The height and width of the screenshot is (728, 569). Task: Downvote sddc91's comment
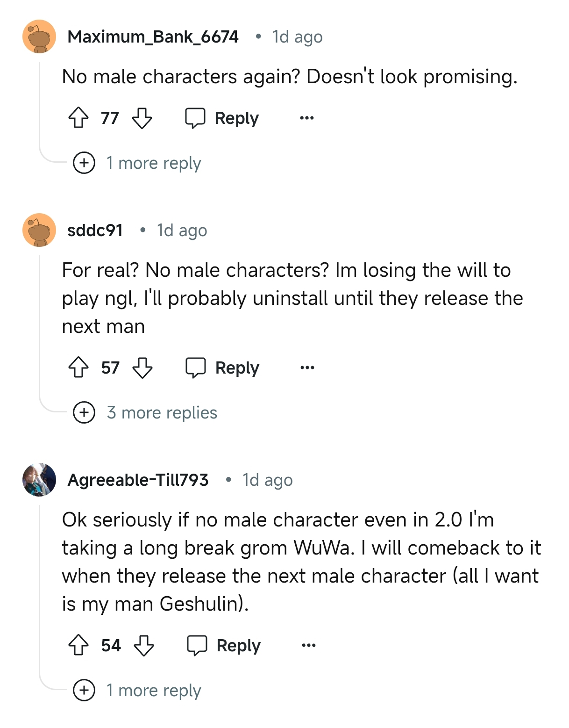(x=142, y=368)
